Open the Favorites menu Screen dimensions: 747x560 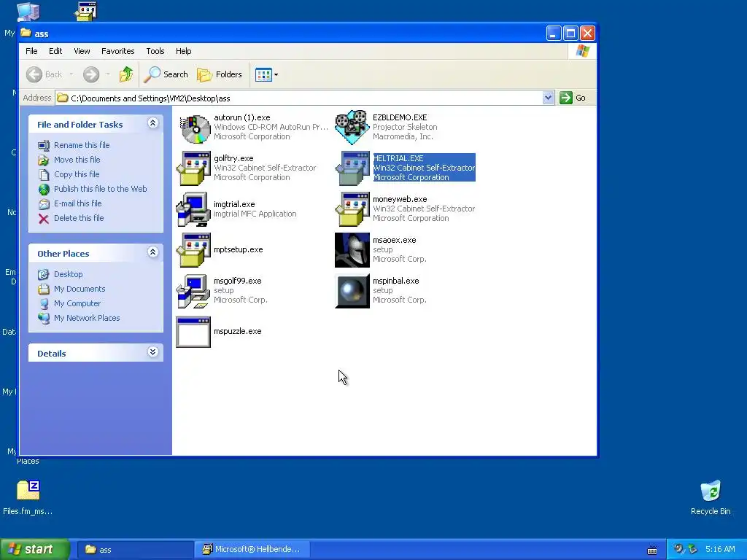(x=117, y=51)
